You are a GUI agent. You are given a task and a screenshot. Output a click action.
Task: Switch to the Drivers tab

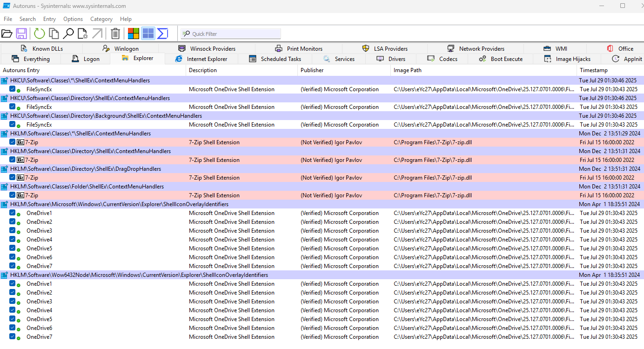click(x=391, y=59)
